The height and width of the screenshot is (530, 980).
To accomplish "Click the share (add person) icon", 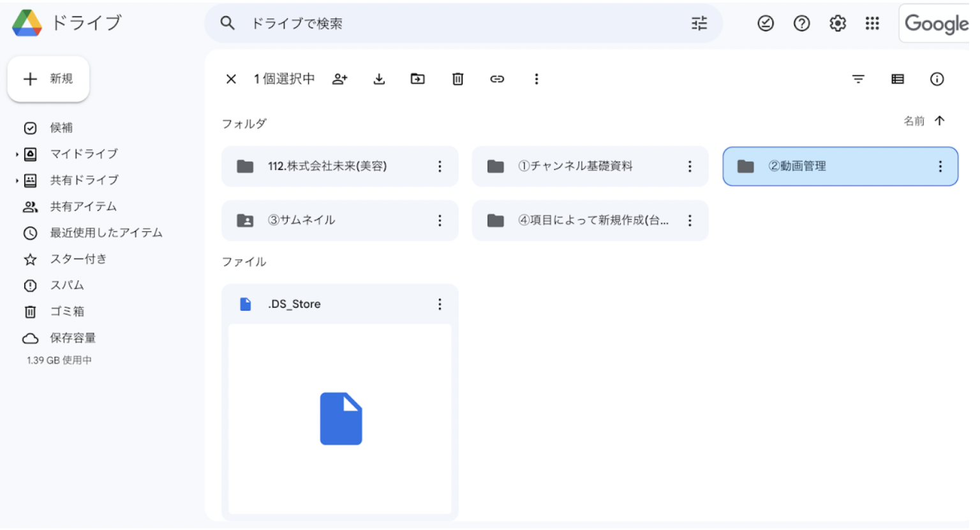I will click(340, 79).
